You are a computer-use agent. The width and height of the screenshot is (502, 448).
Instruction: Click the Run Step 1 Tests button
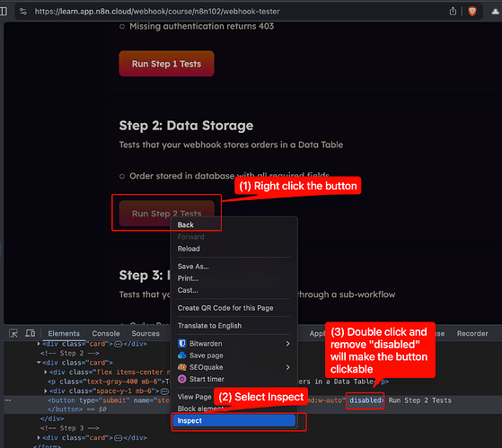tap(166, 64)
